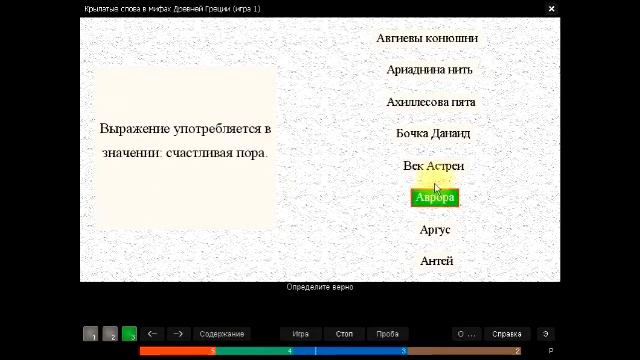The height and width of the screenshot is (360, 640).
Task: Open Справка help
Action: pyautogui.click(x=507, y=334)
